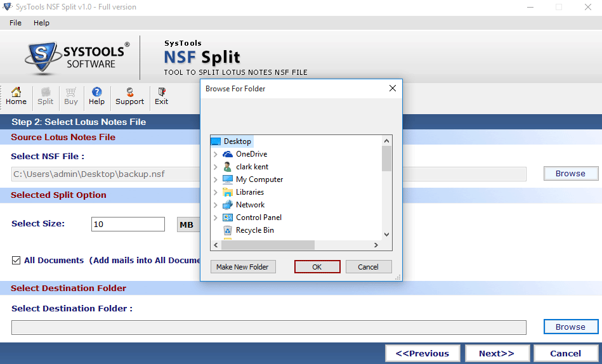This screenshot has width=602, height=364.
Task: Select My Computer in the tree
Action: point(259,179)
